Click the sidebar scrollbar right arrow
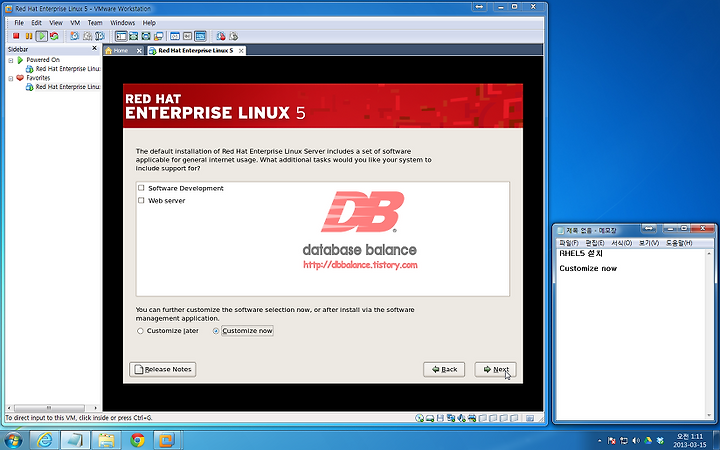 click(x=96, y=408)
